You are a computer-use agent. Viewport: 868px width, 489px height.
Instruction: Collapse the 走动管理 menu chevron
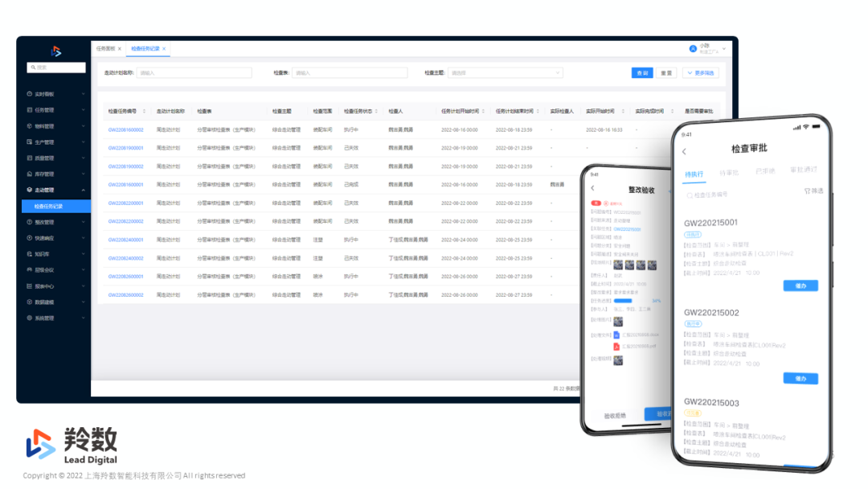[x=83, y=190]
